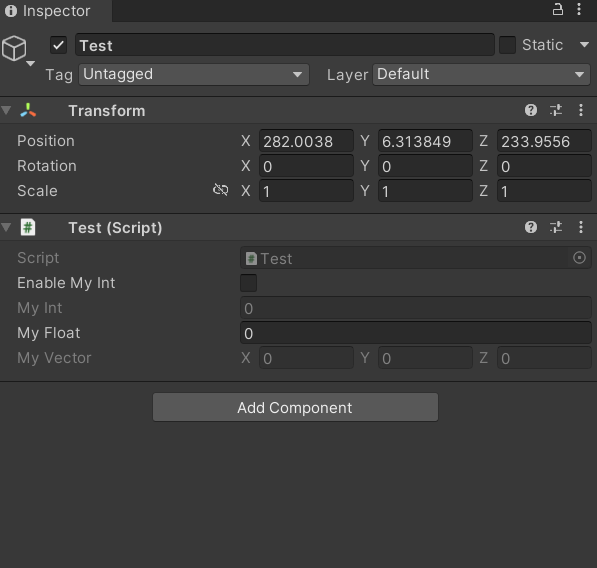597x568 pixels.
Task: Click the Scale Z field
Action: coord(544,191)
